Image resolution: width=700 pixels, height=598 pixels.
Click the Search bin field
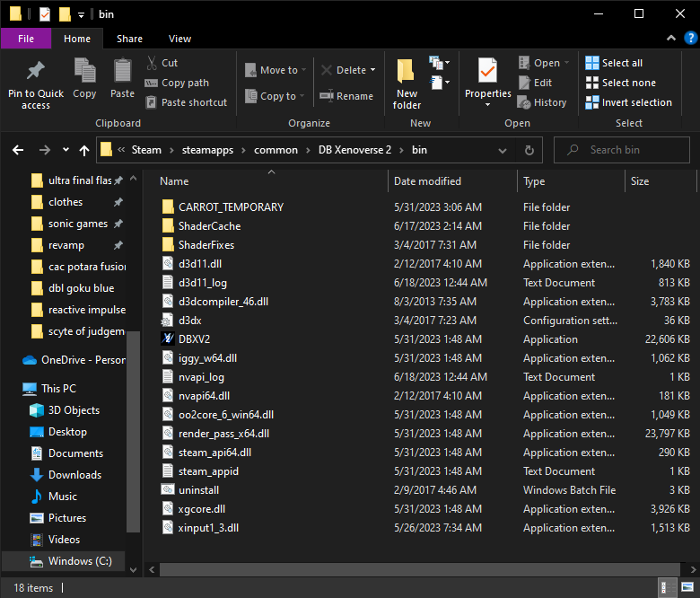(x=622, y=150)
